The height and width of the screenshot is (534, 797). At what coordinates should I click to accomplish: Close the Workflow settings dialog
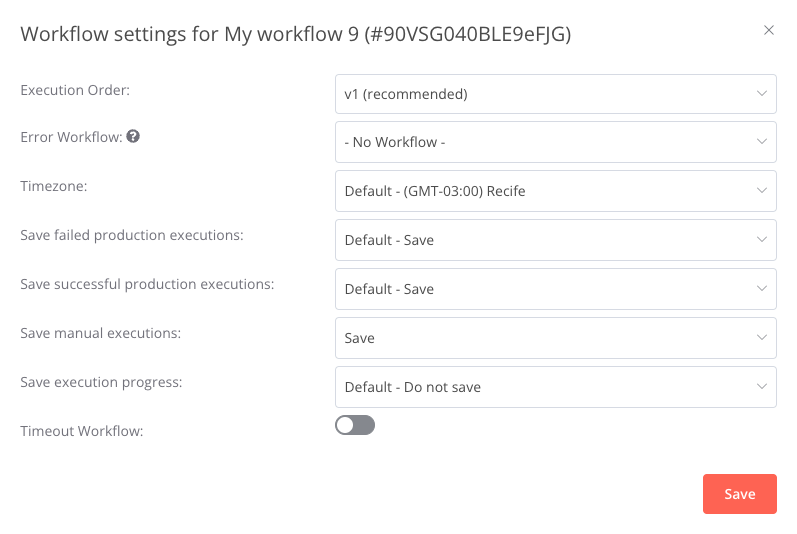[769, 30]
